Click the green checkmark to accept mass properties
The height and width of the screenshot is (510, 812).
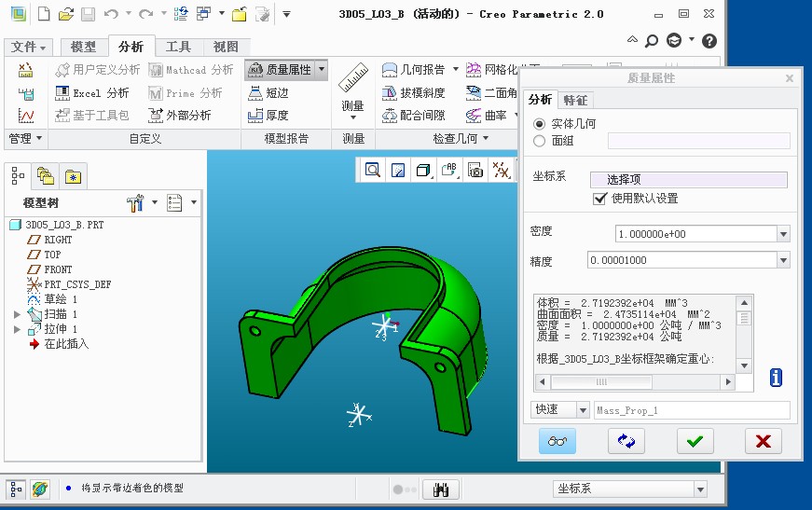click(695, 441)
